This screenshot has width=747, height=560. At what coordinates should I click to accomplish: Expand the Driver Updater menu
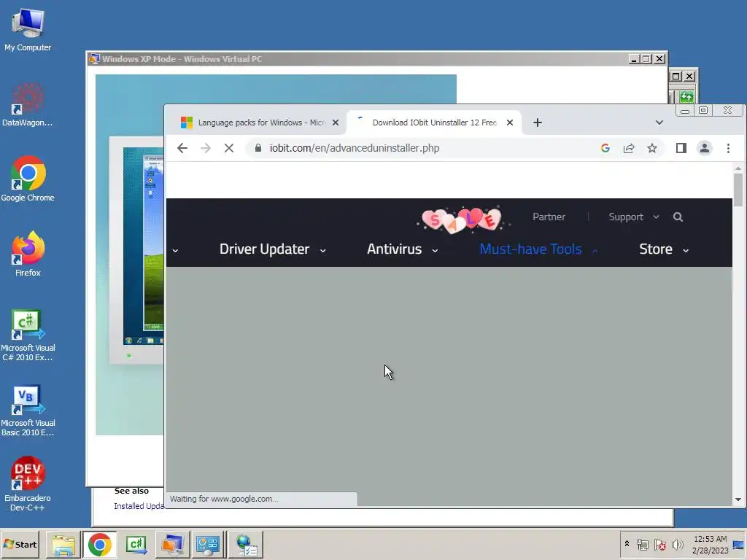click(x=273, y=249)
